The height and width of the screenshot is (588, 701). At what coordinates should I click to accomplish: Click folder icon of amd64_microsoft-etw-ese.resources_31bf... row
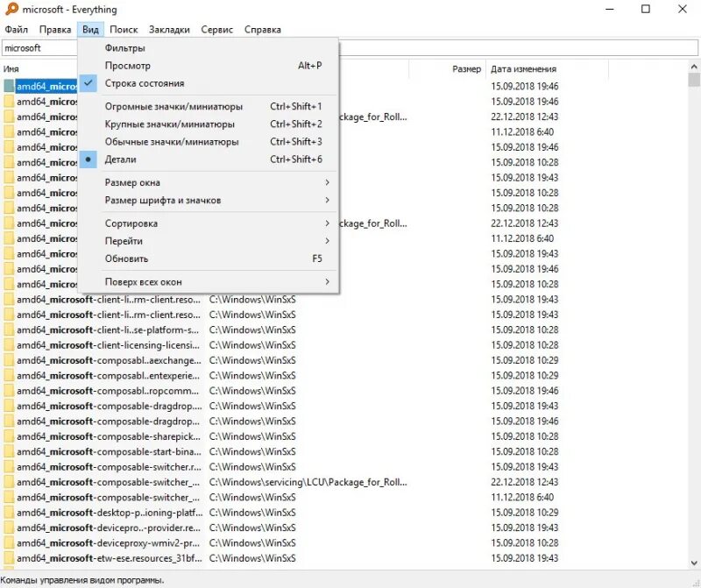(9, 558)
